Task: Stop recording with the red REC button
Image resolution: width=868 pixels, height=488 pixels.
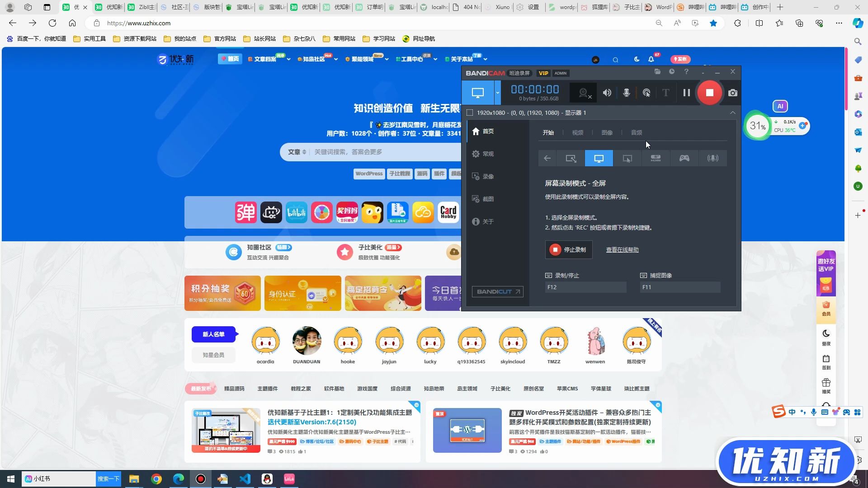Action: (x=709, y=93)
